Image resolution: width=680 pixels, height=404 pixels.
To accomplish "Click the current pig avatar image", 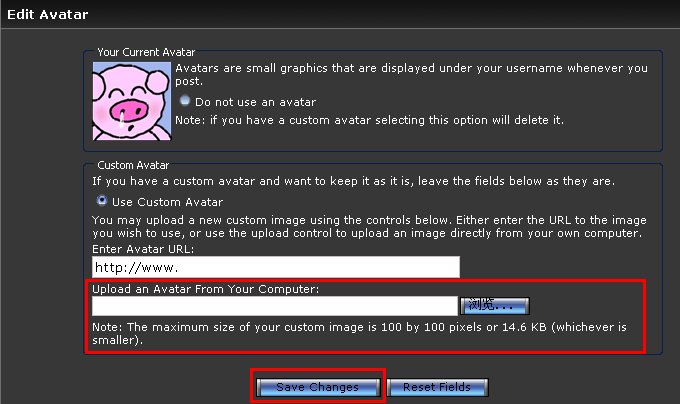I will pos(132,101).
